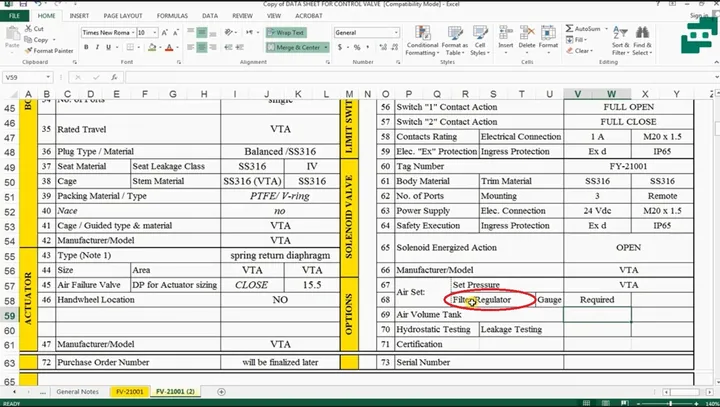This screenshot has width=720, height=407.
Task: Click the Increase Font Size icon
Action: pos(164,33)
